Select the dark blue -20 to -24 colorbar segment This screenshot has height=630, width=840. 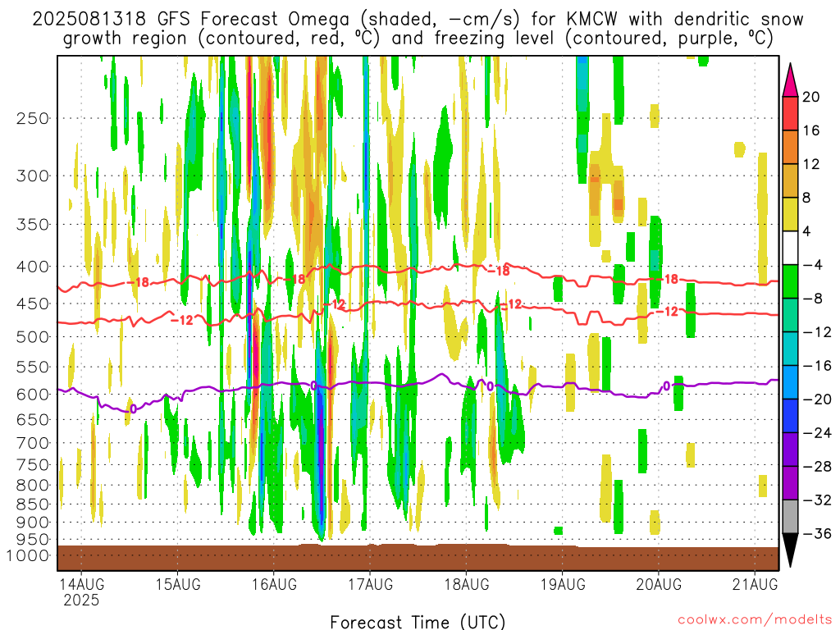(790, 416)
